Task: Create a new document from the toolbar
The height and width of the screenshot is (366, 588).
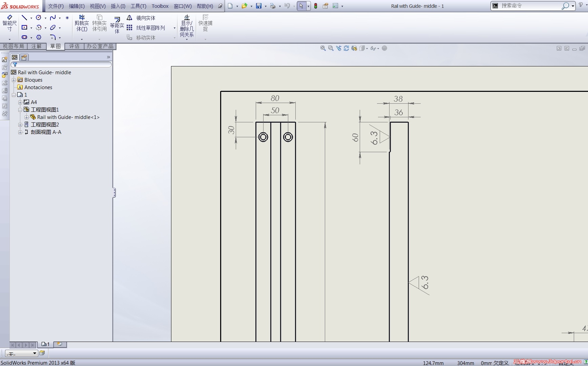Action: [x=230, y=6]
